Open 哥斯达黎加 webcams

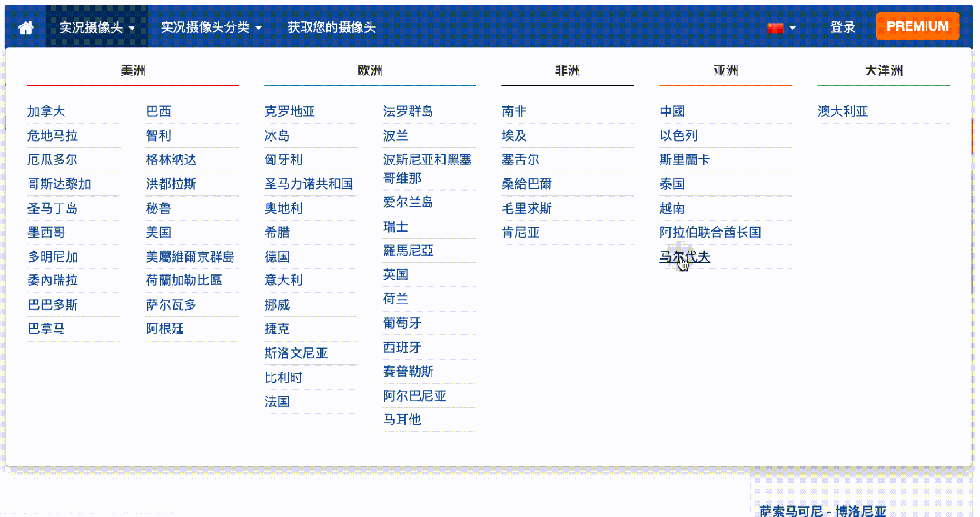[59, 184]
